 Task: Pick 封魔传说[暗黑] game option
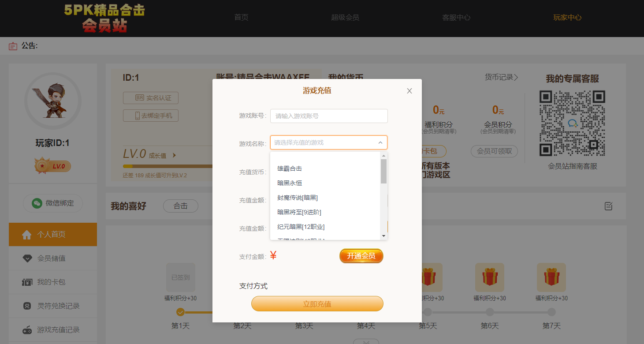click(x=298, y=198)
